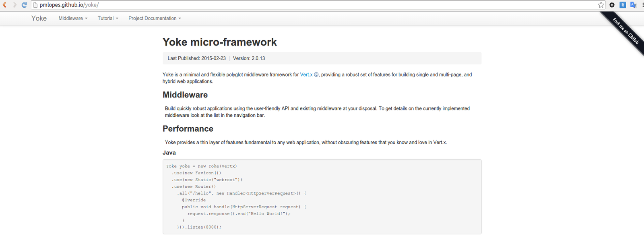Click the "@Override" code line
Screen dimensions: 644x238
tap(194, 200)
